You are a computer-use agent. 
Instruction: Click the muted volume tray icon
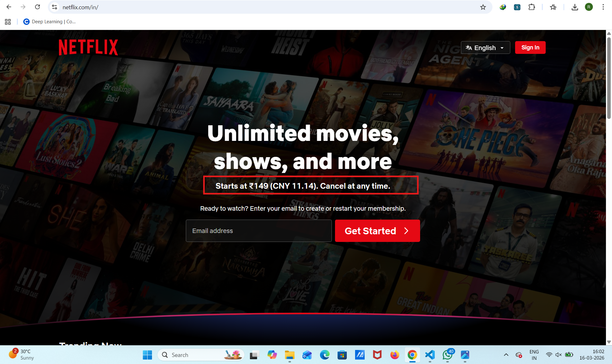click(x=558, y=355)
